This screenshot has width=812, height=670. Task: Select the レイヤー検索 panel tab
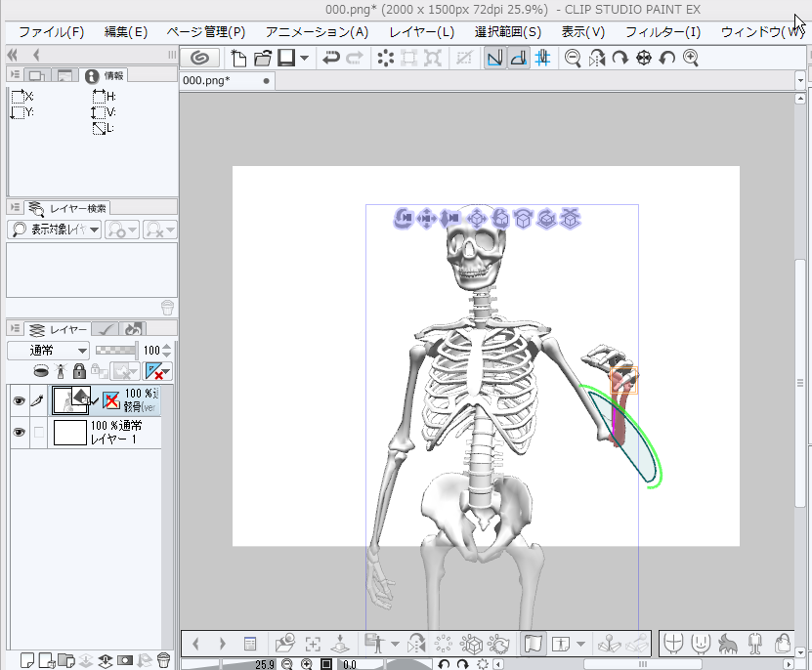point(67,208)
